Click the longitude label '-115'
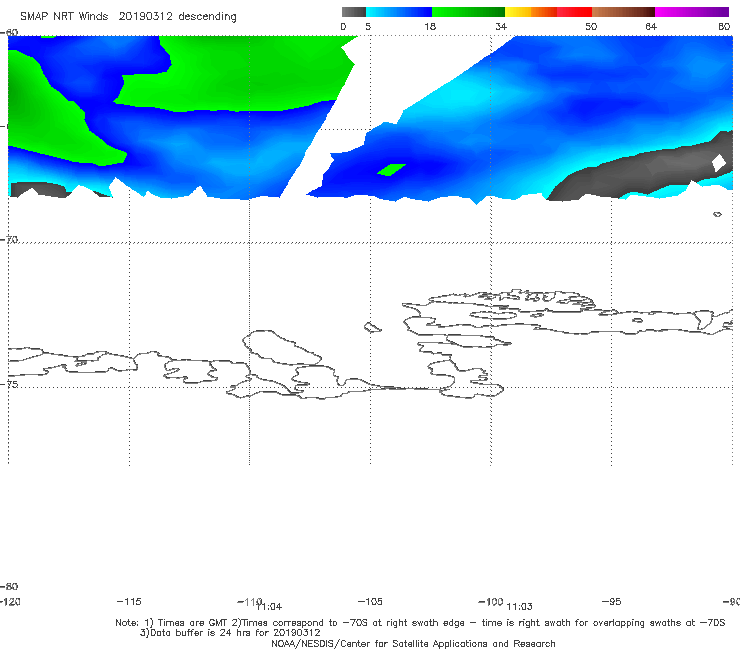Viewport: 740px width, 650px height. coord(129,601)
